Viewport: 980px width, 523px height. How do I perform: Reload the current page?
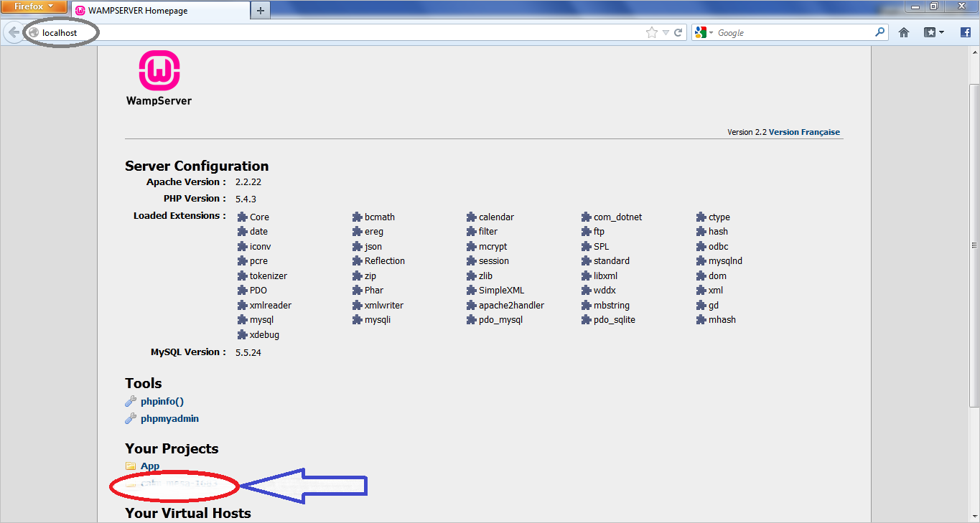click(x=678, y=32)
